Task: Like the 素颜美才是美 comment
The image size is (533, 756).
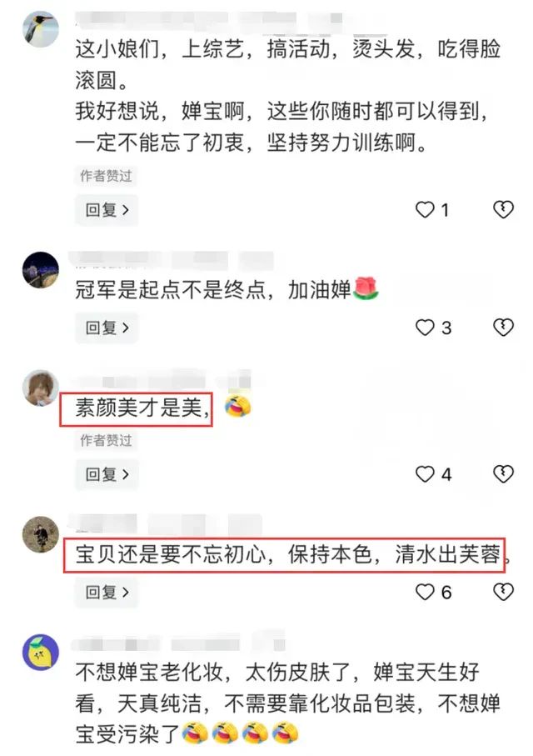Action: point(425,474)
